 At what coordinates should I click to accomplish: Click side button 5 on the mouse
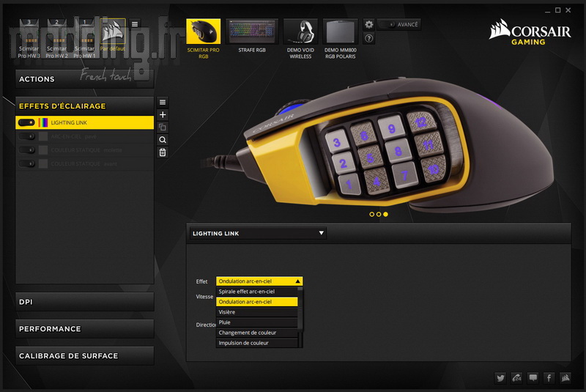tap(370, 158)
